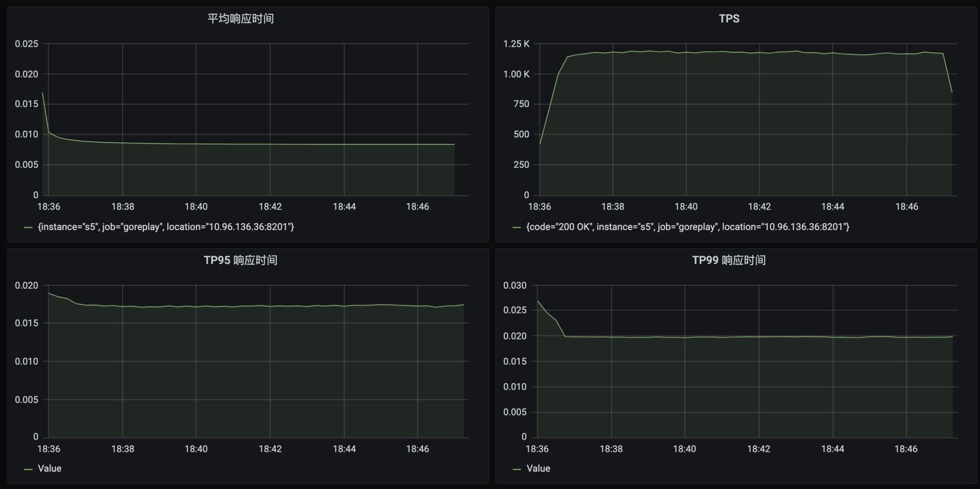Toggle the Value legend in TP95 panel
Screen dimensions: 980x489
click(50, 469)
